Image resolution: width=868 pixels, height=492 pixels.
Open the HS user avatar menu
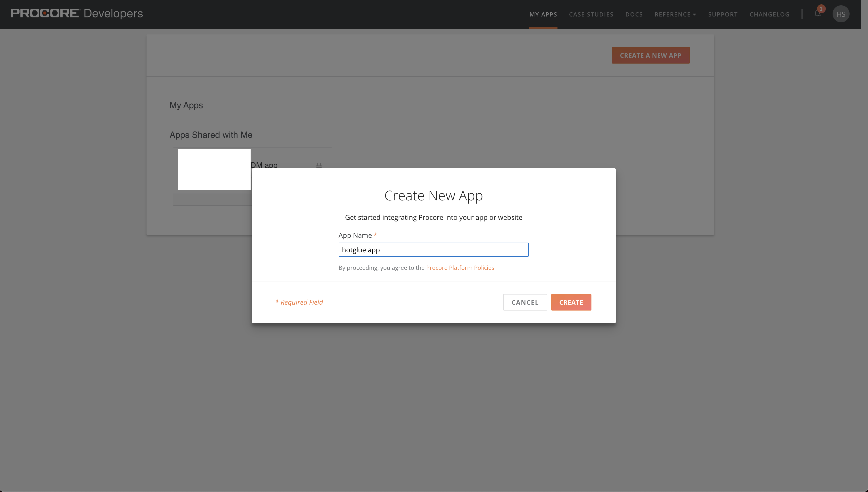(841, 14)
